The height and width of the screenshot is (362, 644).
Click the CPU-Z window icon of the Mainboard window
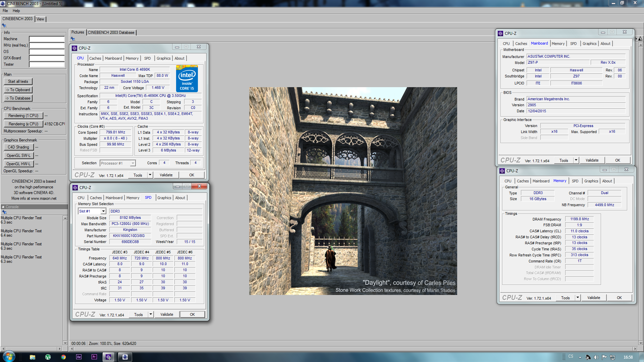click(x=500, y=34)
